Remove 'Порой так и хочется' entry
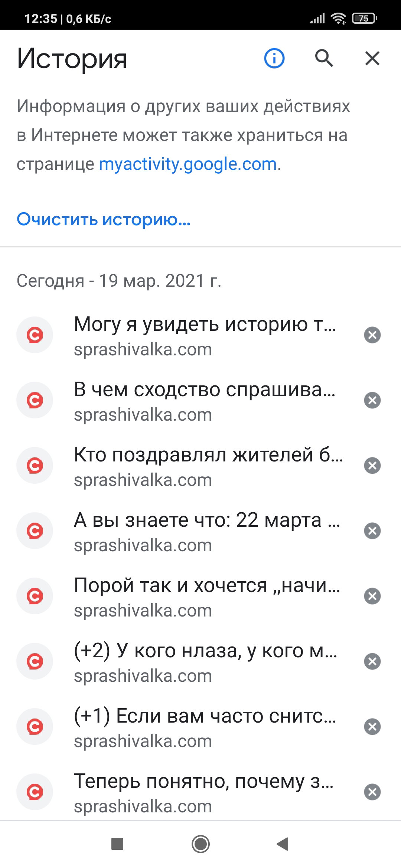Viewport: 401px width, 868px height. tap(372, 596)
